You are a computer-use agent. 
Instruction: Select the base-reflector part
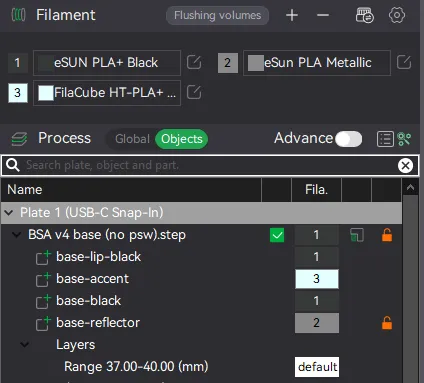[98, 323]
